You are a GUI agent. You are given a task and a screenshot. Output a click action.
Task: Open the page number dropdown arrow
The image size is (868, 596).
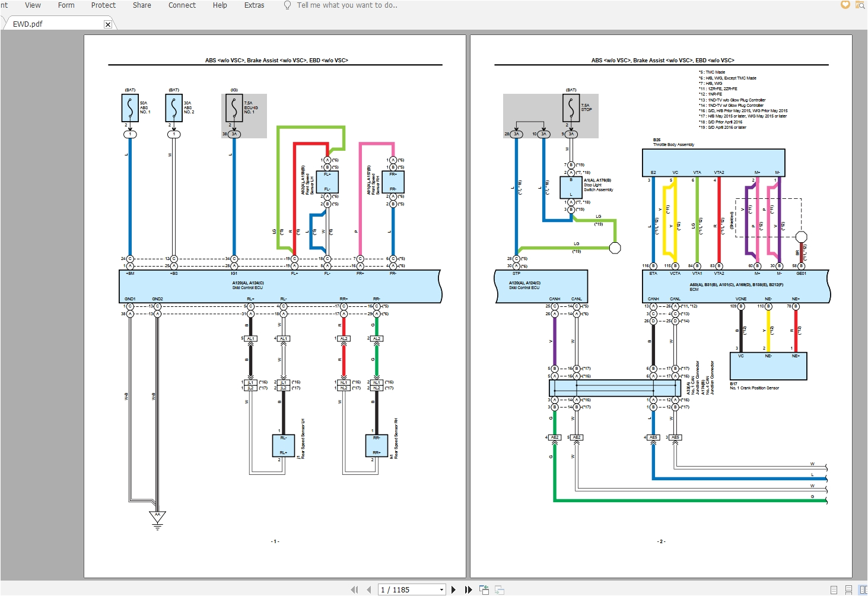coord(441,589)
